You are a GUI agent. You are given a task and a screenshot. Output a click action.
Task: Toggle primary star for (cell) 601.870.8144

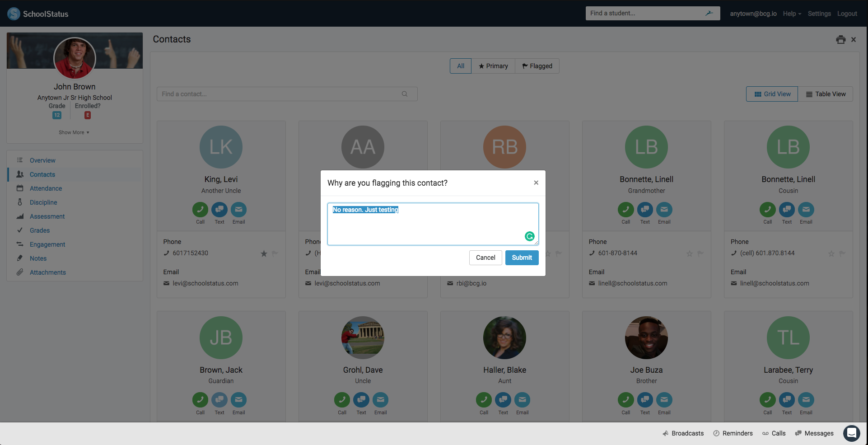pos(831,253)
